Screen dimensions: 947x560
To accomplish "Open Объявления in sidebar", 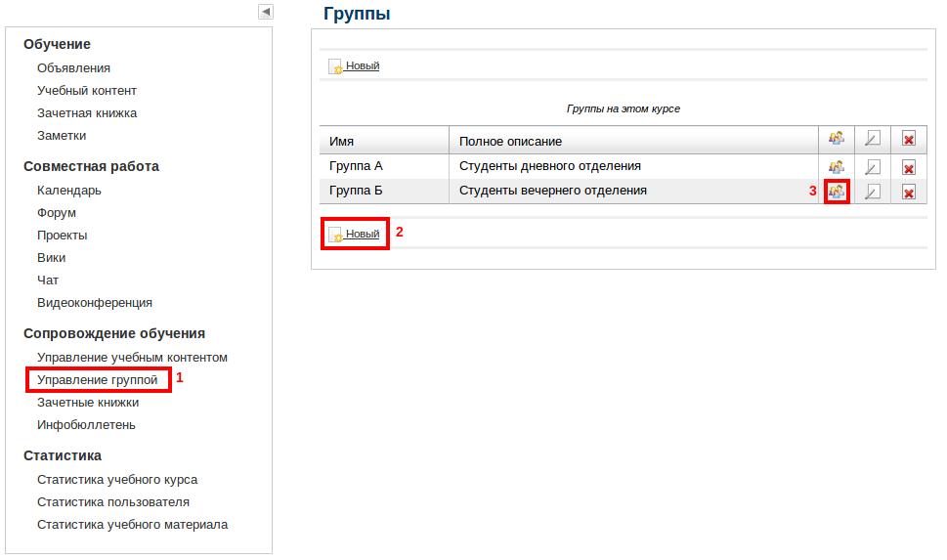I will click(73, 68).
